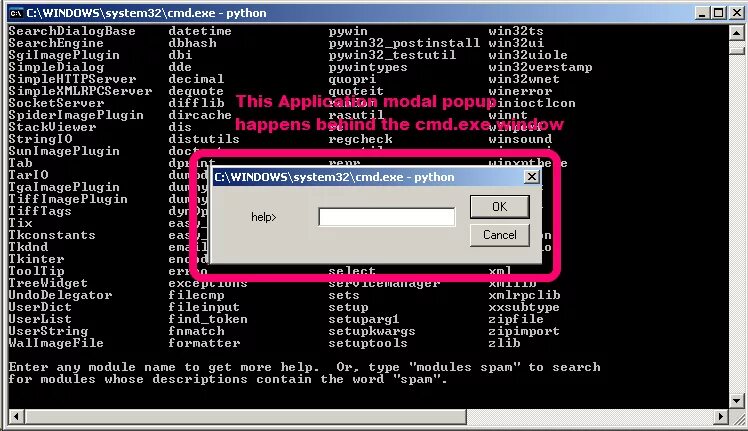Viewport: 748px width, 431px height.
Task: Click the 'formatter' module name
Action: point(204,343)
